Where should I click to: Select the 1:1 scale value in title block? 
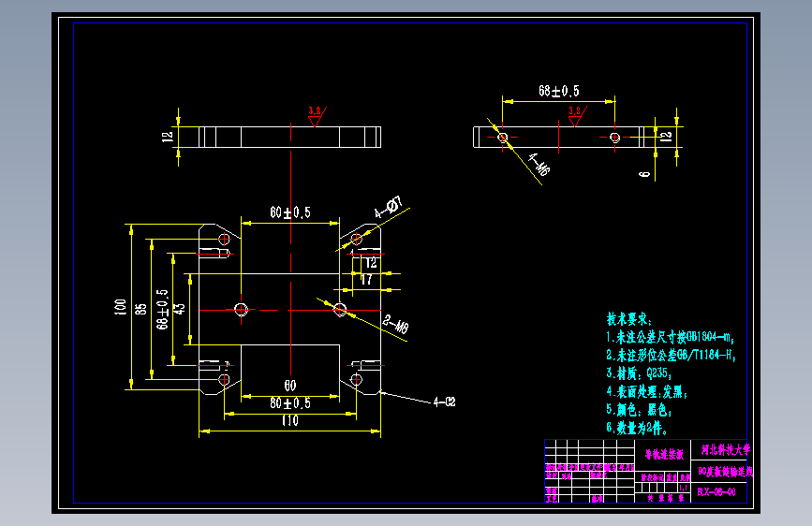[684, 488]
